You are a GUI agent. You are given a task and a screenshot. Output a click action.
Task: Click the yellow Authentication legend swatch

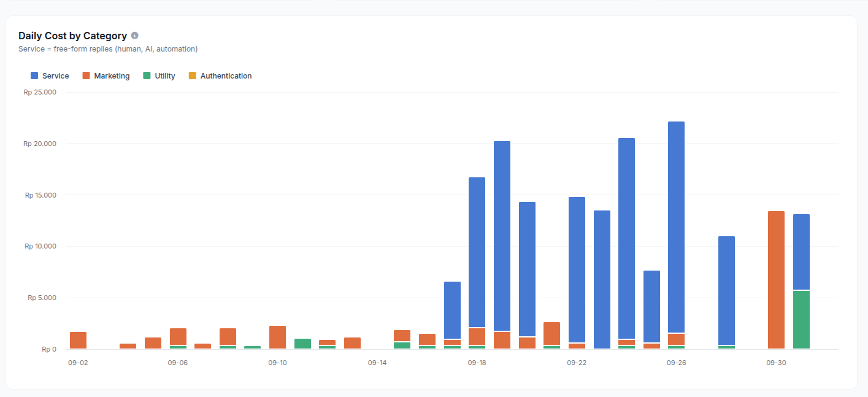pos(193,76)
